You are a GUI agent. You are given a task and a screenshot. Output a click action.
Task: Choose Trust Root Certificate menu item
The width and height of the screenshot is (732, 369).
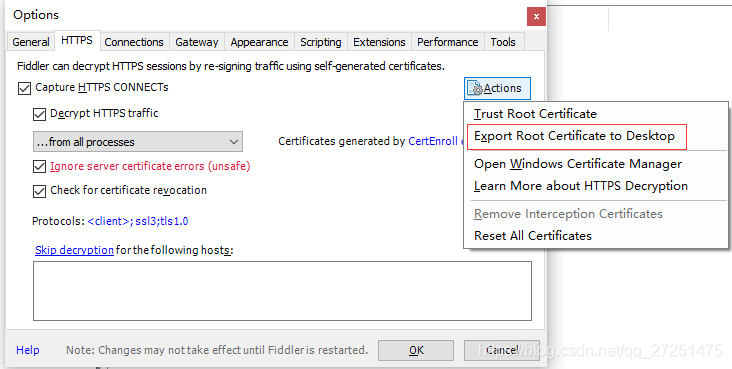(596, 114)
